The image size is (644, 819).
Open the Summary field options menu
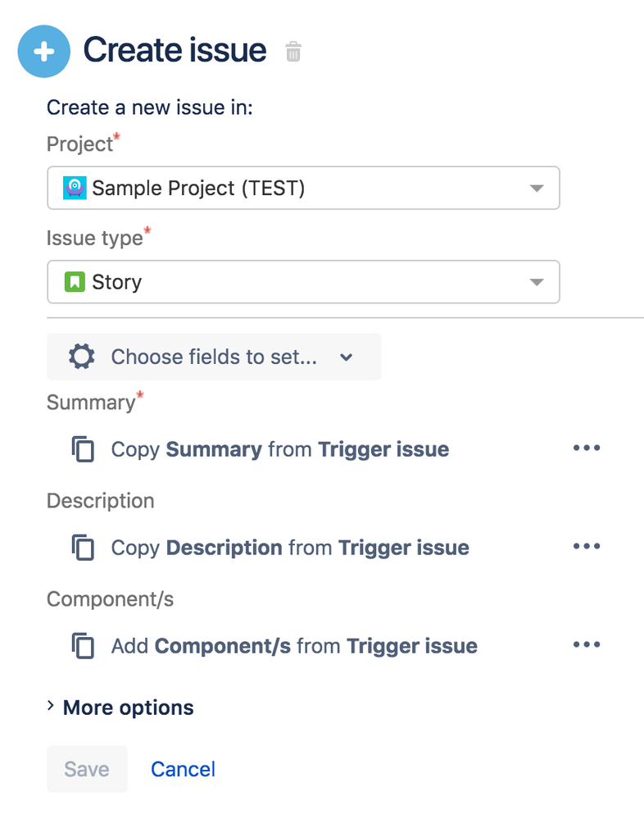[587, 448]
